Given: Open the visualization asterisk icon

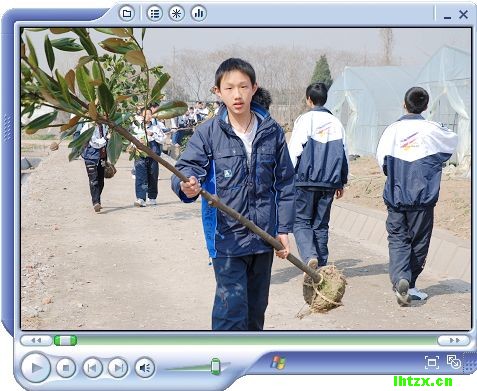Looking at the screenshot, I should (x=176, y=13).
